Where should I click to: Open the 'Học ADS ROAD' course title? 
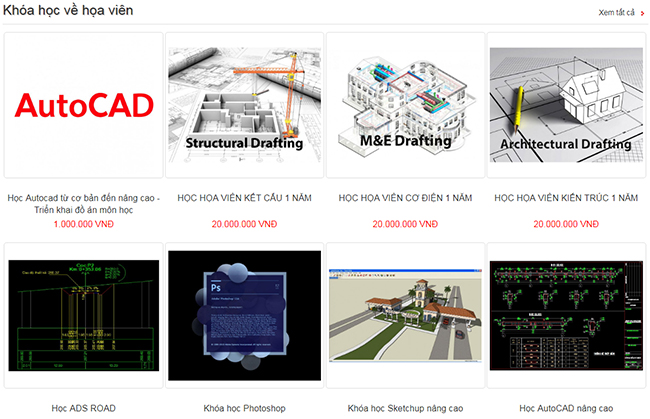click(84, 408)
